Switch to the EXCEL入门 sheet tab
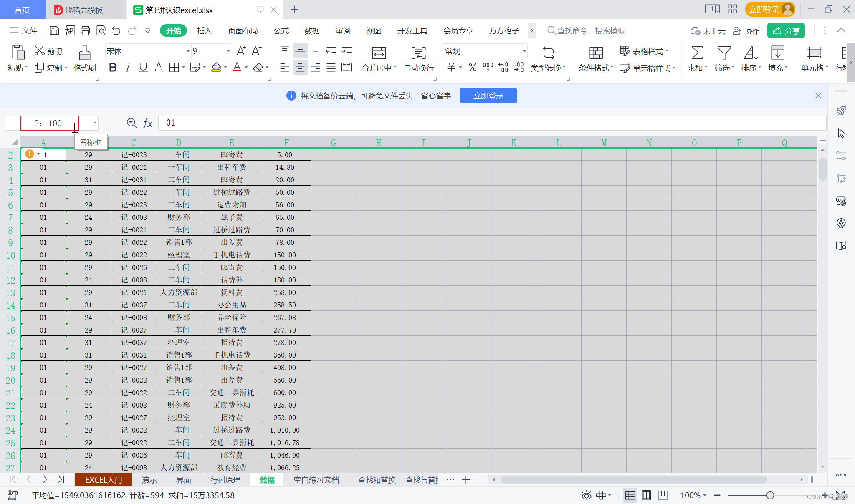The width and height of the screenshot is (855, 504). [103, 480]
